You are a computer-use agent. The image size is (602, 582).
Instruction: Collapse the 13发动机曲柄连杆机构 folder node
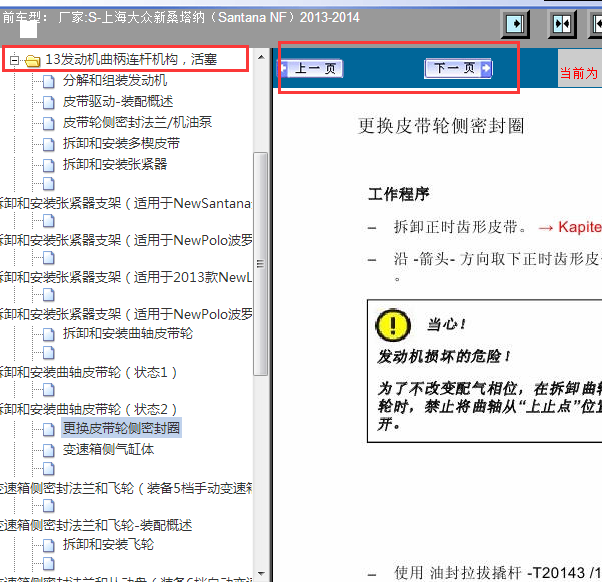click(15, 60)
